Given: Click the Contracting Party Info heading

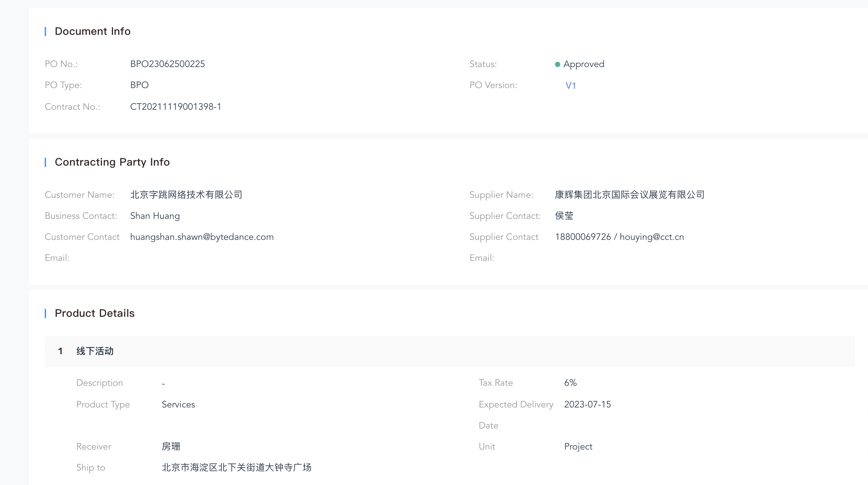Looking at the screenshot, I should click(x=112, y=162).
